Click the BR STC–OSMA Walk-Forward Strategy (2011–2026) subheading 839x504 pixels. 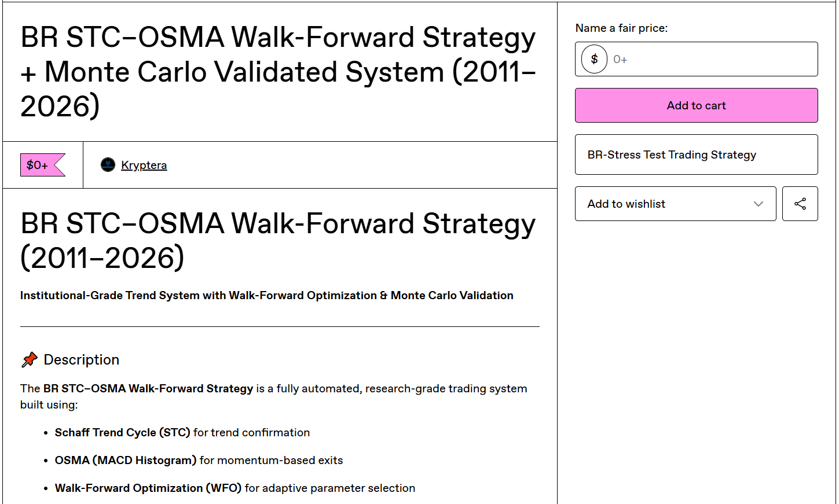coord(279,241)
